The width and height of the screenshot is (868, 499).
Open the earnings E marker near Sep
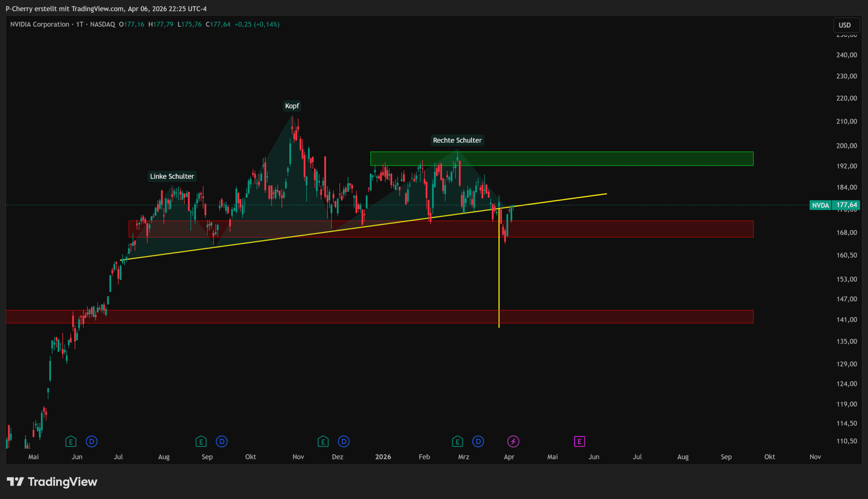201,441
